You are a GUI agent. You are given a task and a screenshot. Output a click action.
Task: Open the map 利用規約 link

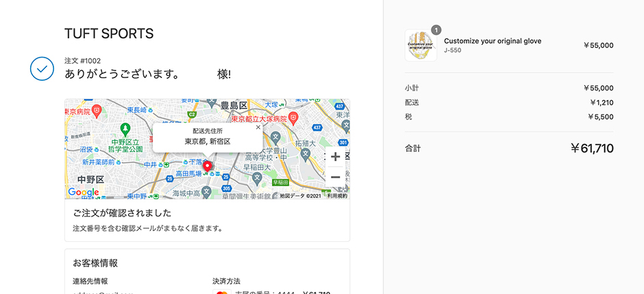point(337,196)
